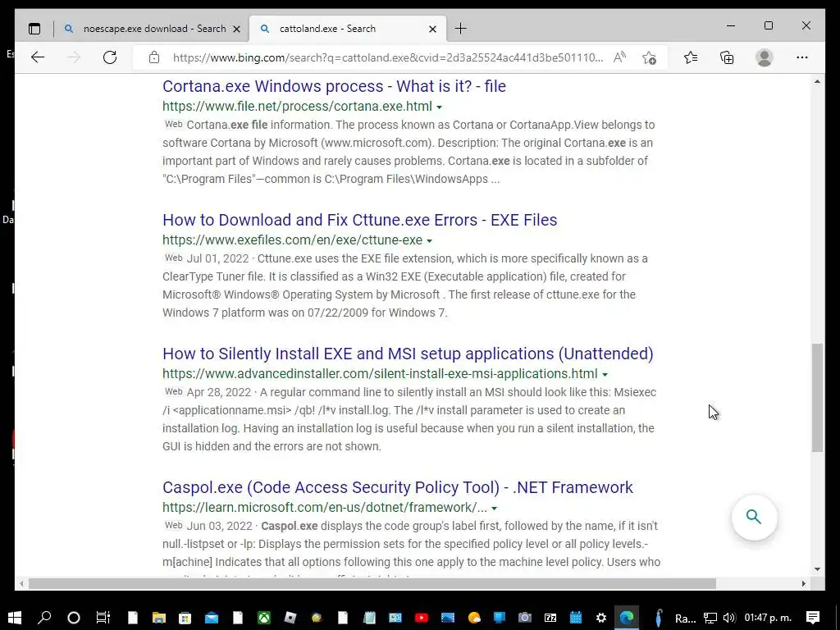The width and height of the screenshot is (840, 630).
Task: Close the noescape.exe download tab
Action: click(x=237, y=29)
